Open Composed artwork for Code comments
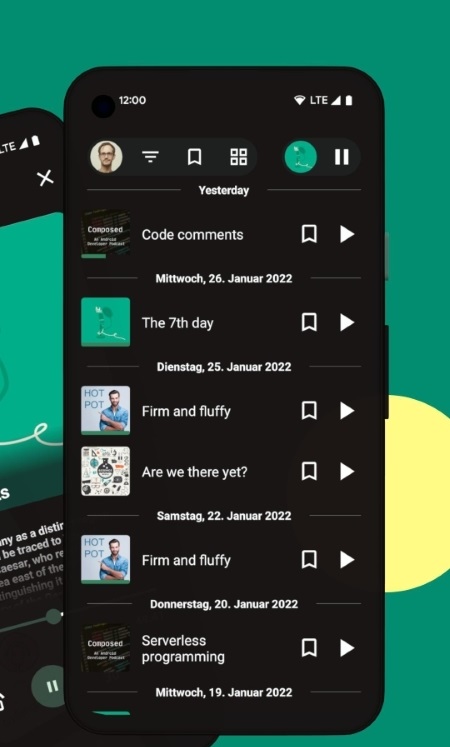Image resolution: width=450 pixels, height=747 pixels. (x=105, y=234)
